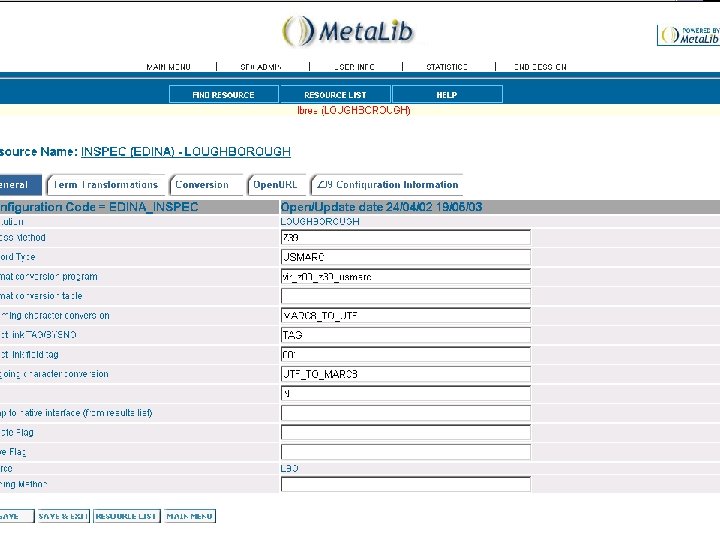Open the Help button

pyautogui.click(x=447, y=95)
